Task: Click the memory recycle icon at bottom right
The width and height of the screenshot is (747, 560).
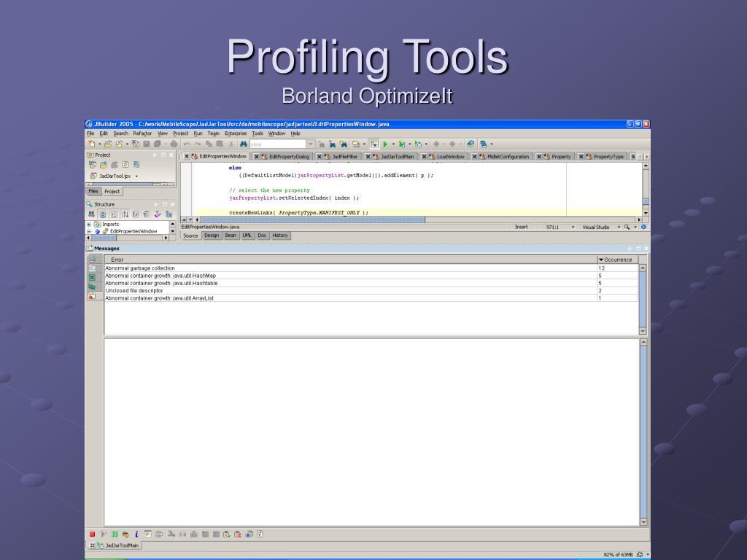Action: tap(640, 555)
